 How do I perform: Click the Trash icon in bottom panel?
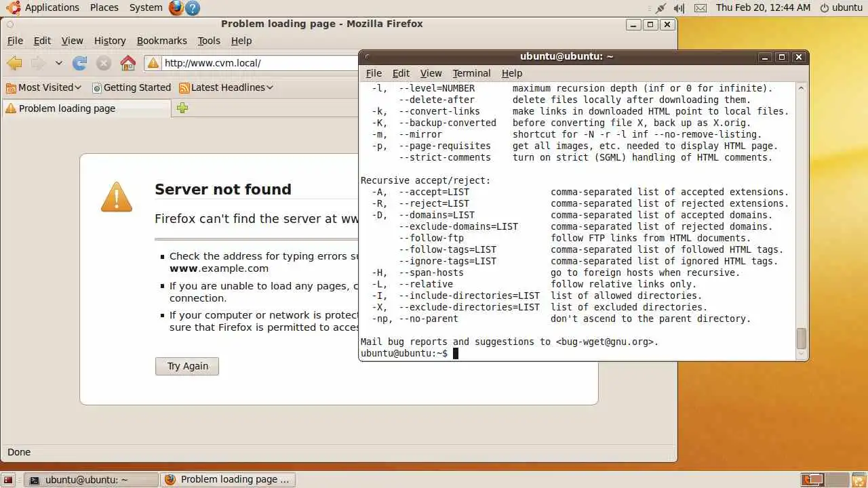tap(858, 480)
